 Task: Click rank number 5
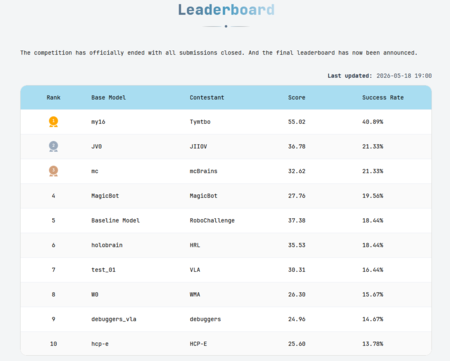point(53,221)
